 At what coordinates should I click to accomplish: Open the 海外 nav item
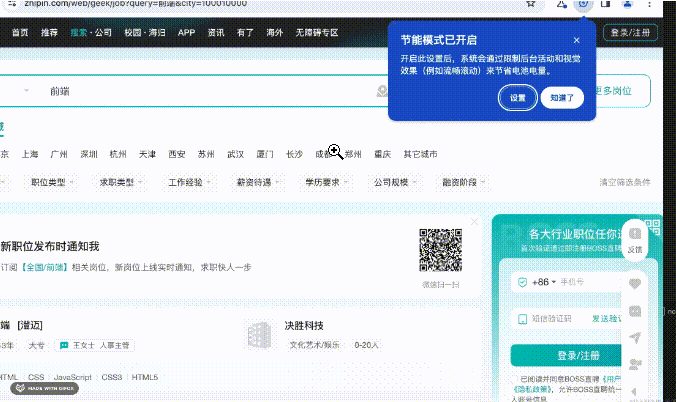(275, 32)
